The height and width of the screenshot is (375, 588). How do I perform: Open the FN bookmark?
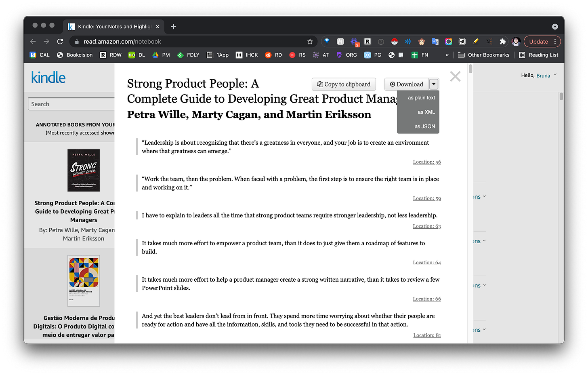coord(420,55)
